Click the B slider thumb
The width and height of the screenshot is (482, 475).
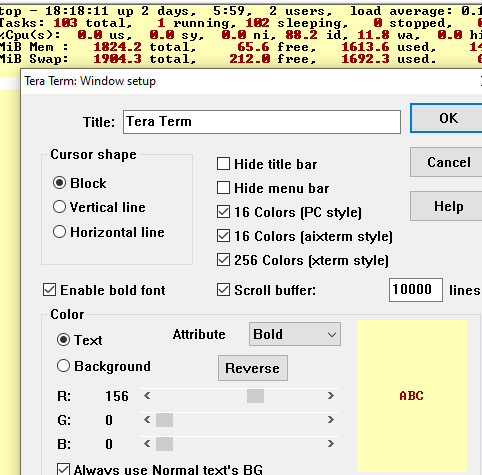164,444
